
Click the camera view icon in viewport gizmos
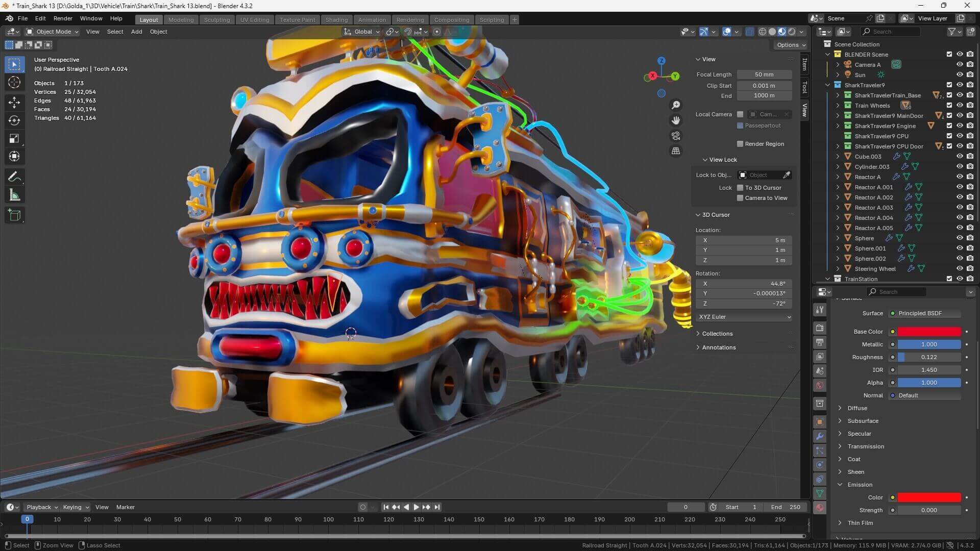pyautogui.click(x=675, y=136)
